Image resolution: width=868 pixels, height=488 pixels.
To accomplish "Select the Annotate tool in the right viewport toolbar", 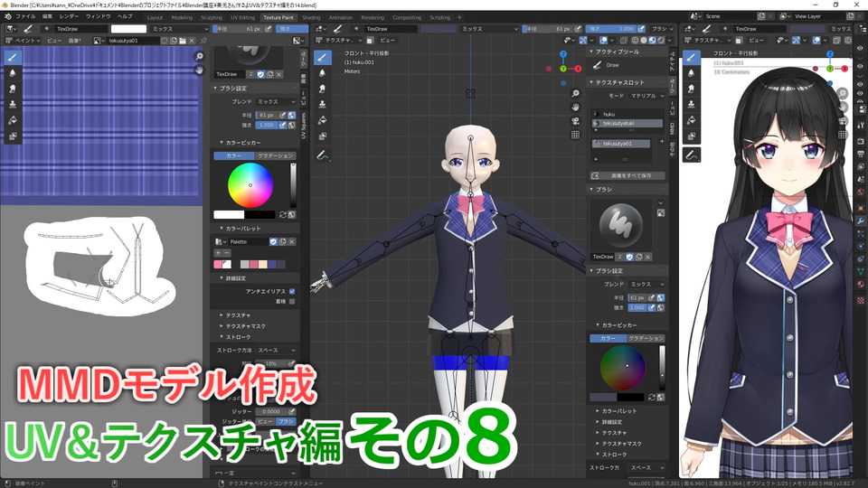I will coord(692,155).
